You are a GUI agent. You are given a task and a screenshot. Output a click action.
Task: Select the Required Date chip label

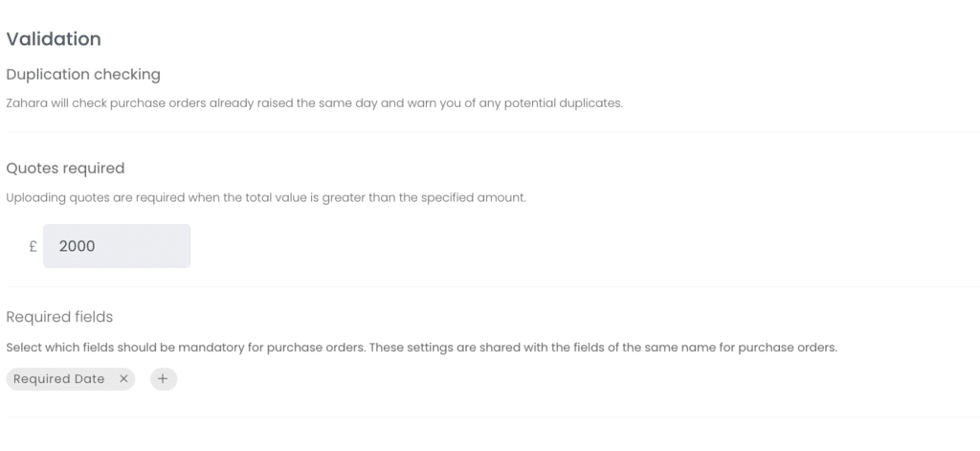pyautogui.click(x=58, y=378)
